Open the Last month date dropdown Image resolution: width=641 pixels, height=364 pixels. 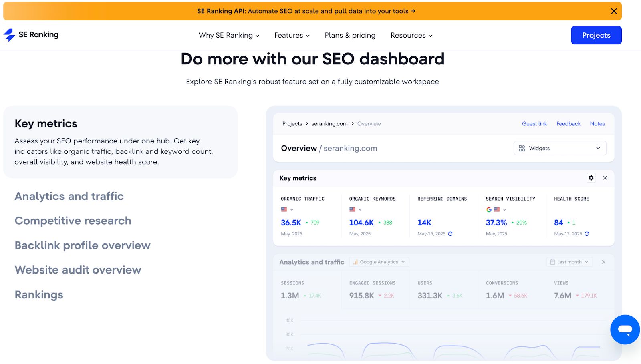tap(569, 262)
